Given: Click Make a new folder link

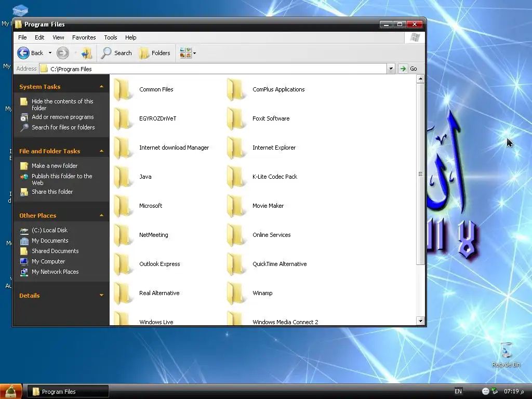Looking at the screenshot, I should pyautogui.click(x=55, y=166).
